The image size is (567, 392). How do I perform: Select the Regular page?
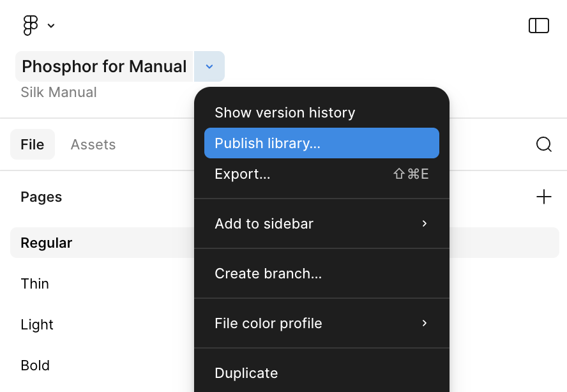[x=47, y=243]
